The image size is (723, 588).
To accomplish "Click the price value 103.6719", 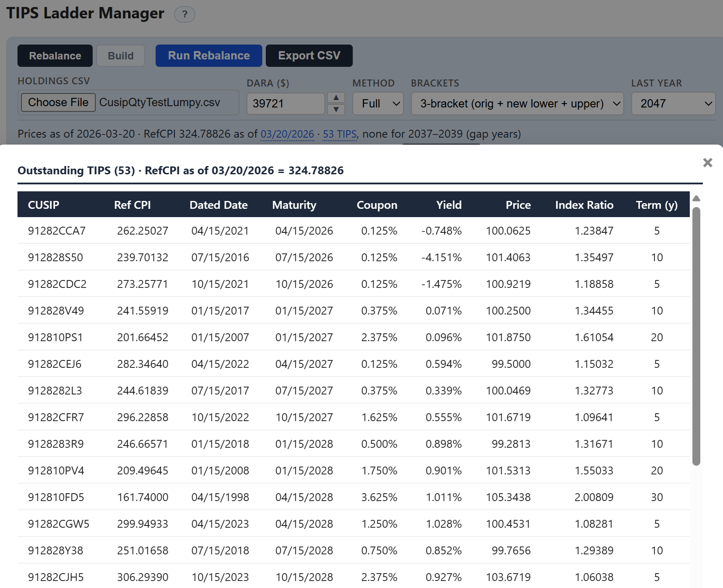I will (x=508, y=577).
